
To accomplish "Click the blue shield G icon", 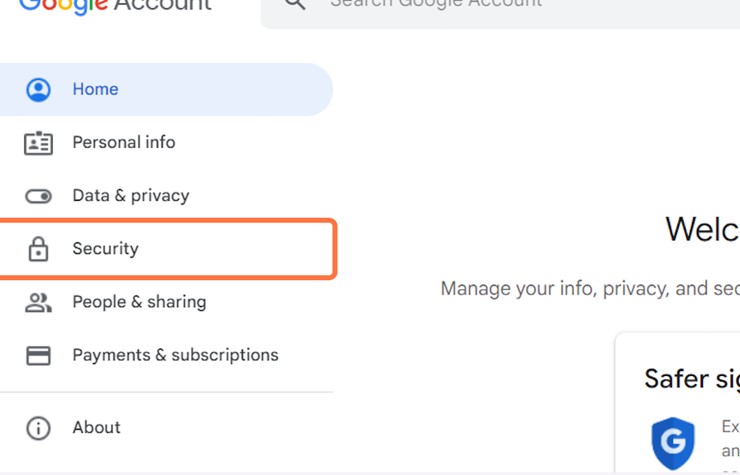I will coord(673,443).
